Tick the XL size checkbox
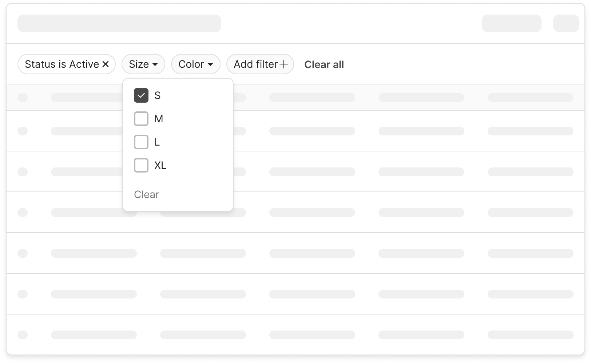 (x=141, y=165)
